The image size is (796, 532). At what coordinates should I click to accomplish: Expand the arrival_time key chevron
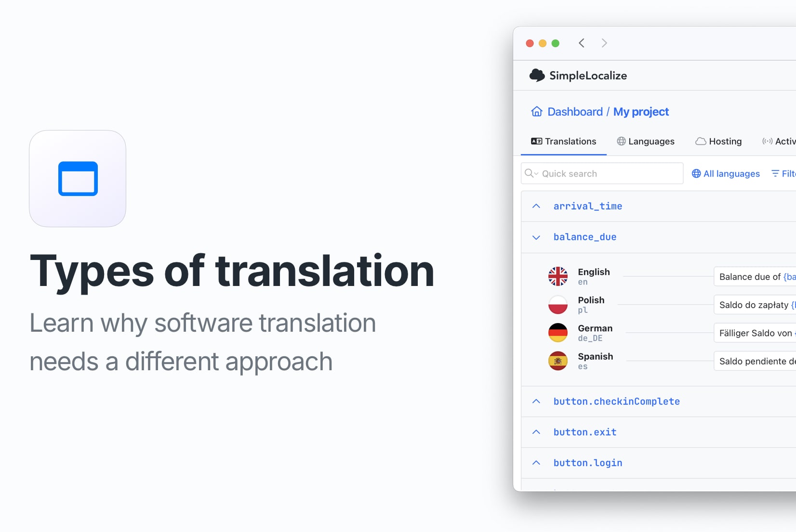(x=536, y=206)
